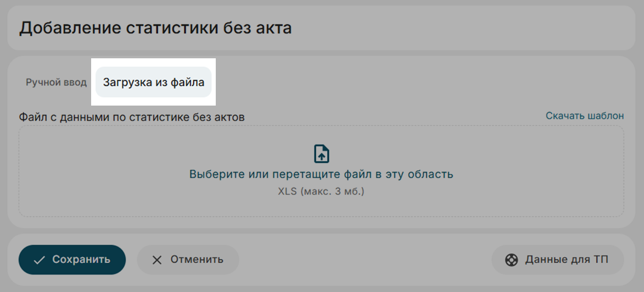Click the word 'Отменить' label text
Image resolution: width=644 pixels, height=292 pixels.
(x=197, y=260)
